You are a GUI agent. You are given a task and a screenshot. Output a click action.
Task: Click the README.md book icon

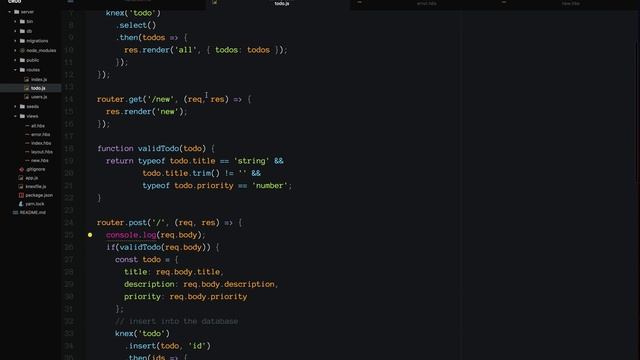pyautogui.click(x=16, y=213)
